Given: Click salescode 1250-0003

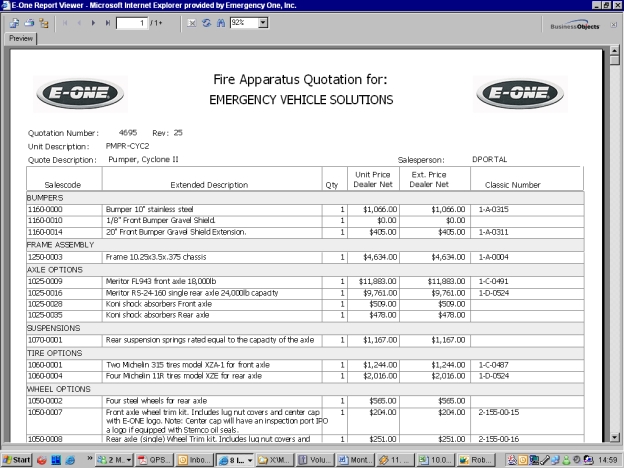Looking at the screenshot, I should [x=45, y=257].
